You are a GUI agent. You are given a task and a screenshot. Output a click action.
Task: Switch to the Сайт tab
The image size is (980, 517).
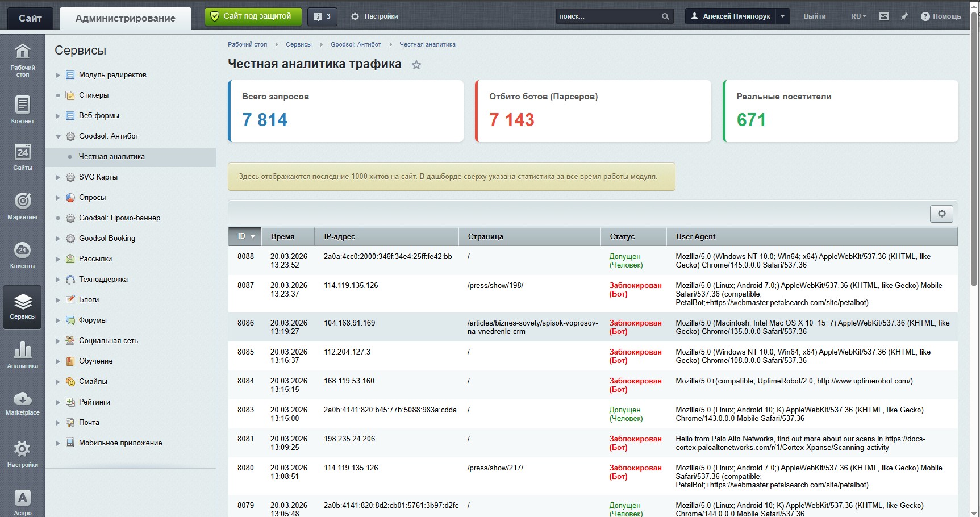30,18
